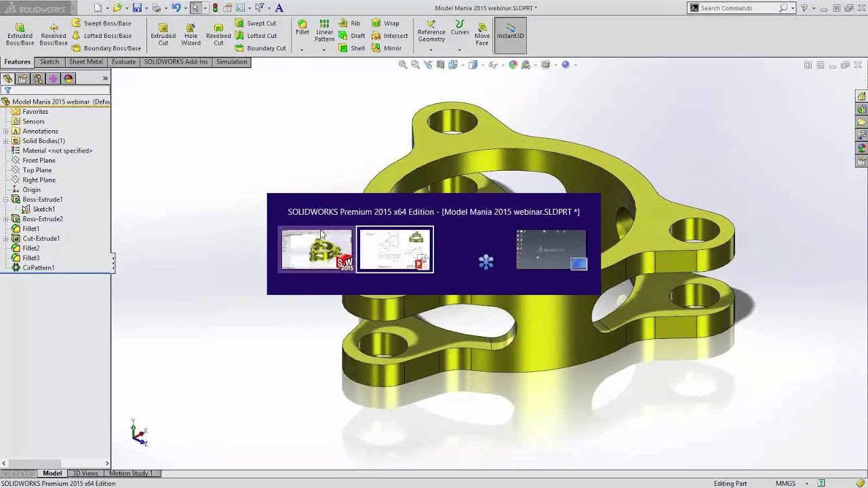
Task: Click the Rebuild traffic light icon
Action: click(x=215, y=7)
